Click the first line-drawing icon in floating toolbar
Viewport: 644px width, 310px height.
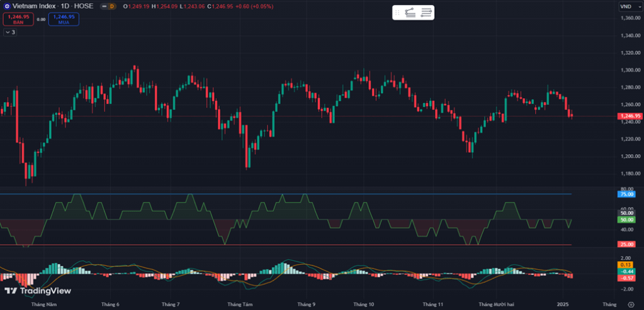click(410, 13)
